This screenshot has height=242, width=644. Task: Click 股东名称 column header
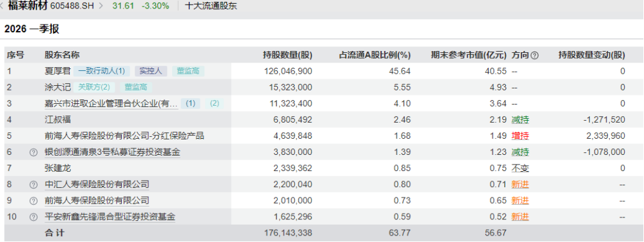pos(62,55)
